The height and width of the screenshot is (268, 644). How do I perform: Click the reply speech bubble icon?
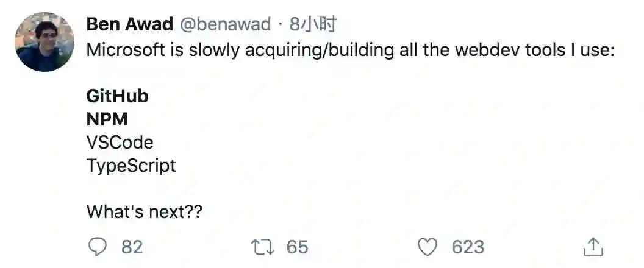pos(98,247)
